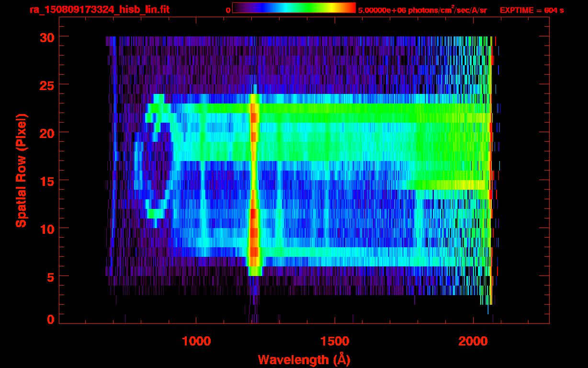Click the 1500 wavelength tick label
Viewport: 588px width, 368px height.
point(335,341)
